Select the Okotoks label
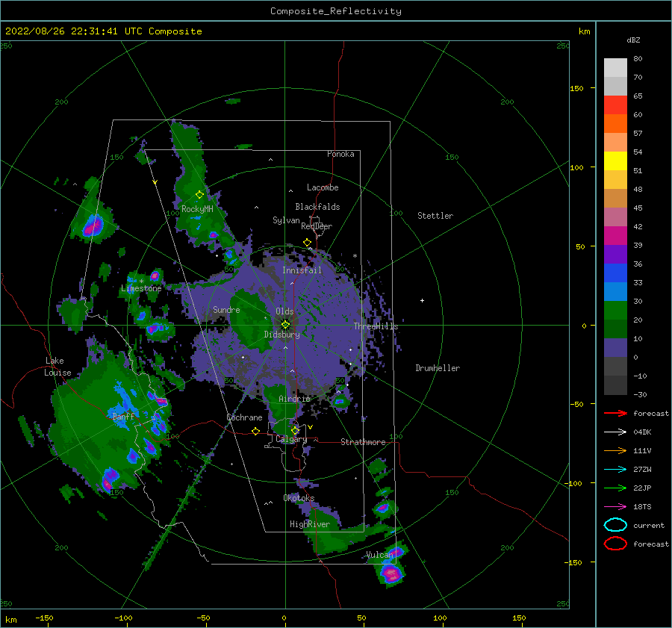 click(x=299, y=498)
